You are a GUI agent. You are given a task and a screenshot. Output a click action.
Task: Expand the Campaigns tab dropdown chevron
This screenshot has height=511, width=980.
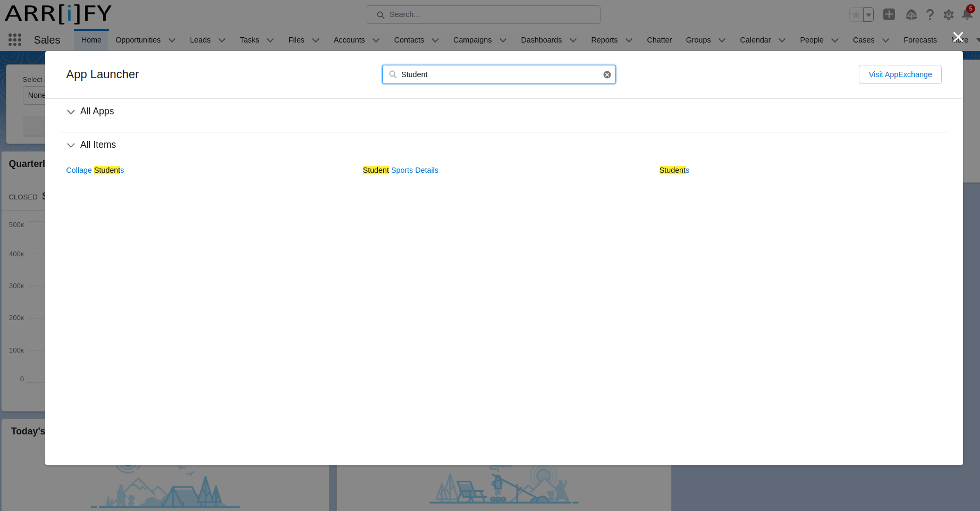pyautogui.click(x=503, y=40)
